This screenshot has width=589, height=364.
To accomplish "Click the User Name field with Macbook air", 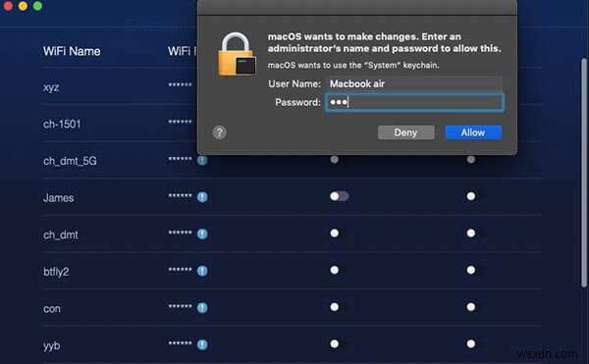I will click(414, 83).
